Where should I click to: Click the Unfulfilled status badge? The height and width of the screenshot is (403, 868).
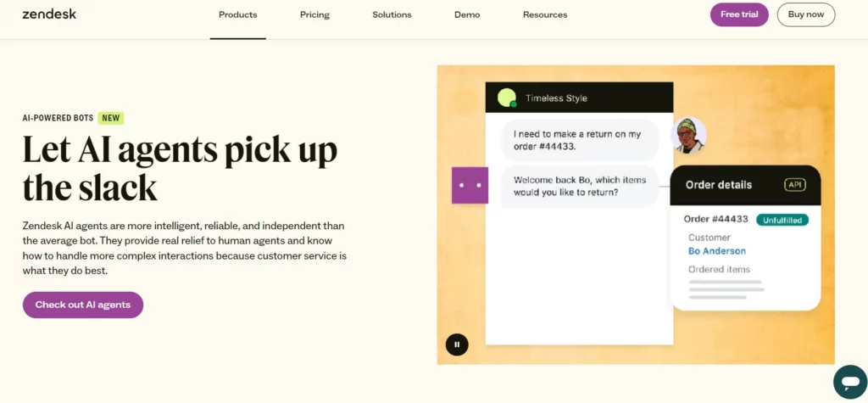click(x=782, y=220)
